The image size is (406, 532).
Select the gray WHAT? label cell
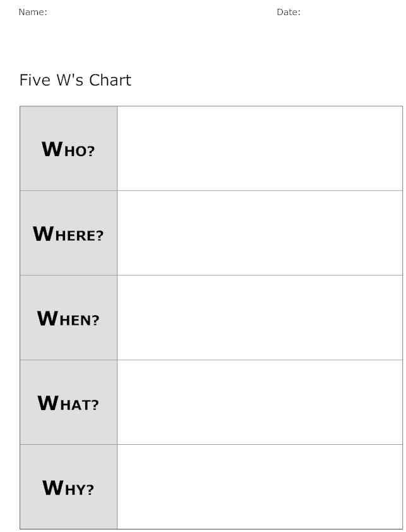tap(68, 402)
